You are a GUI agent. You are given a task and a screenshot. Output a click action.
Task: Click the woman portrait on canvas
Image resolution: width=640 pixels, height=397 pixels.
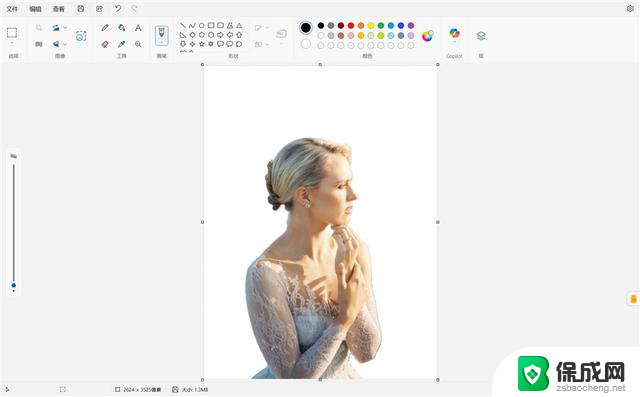314,258
